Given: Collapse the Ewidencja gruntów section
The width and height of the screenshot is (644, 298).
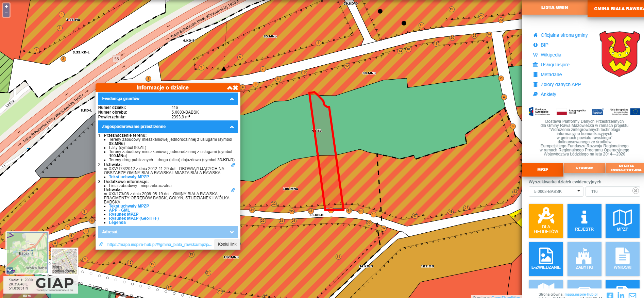Looking at the screenshot, I should coord(232,99).
